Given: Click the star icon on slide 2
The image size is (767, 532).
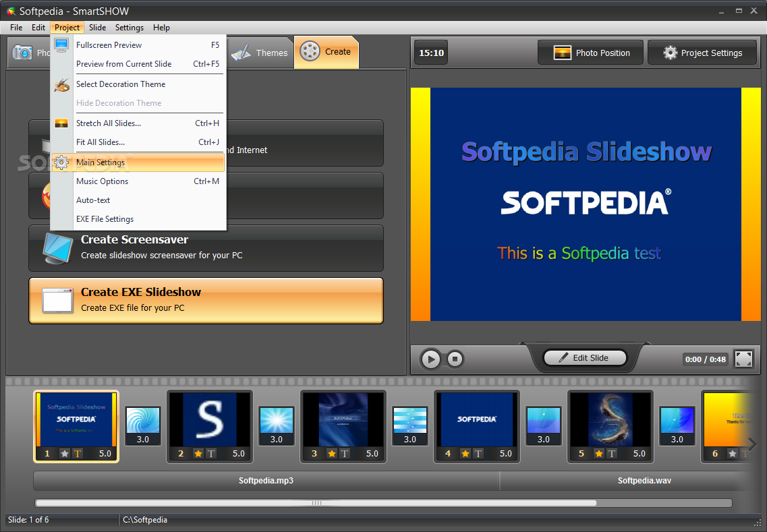Looking at the screenshot, I should pyautogui.click(x=198, y=453).
